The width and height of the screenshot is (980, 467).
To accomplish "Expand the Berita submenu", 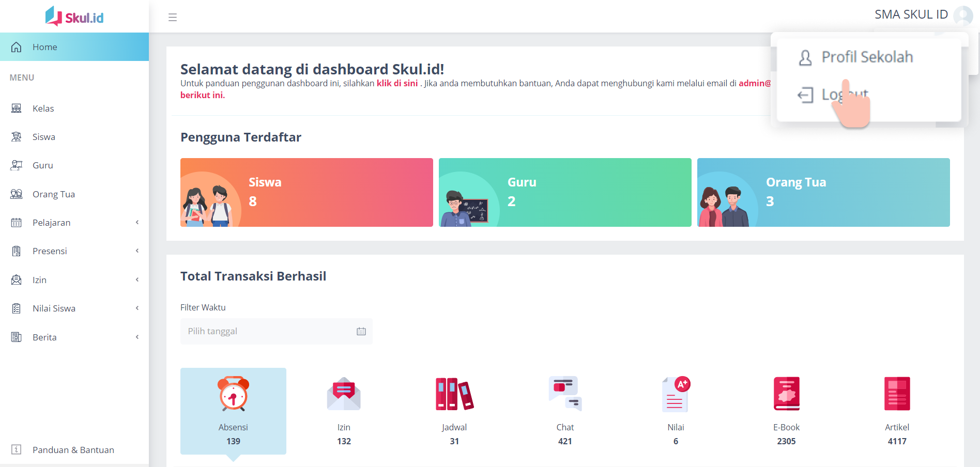I will 74,337.
